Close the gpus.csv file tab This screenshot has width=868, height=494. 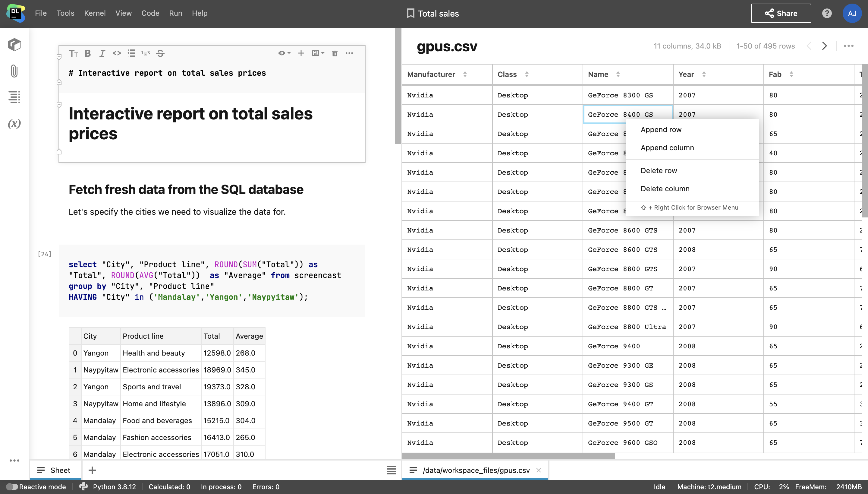[538, 470]
